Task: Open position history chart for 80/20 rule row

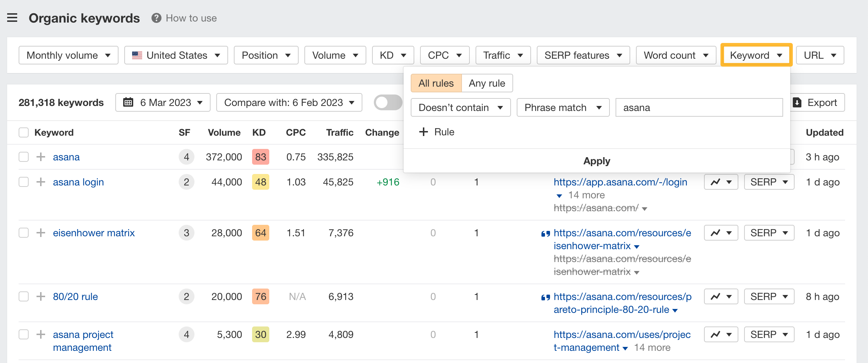Action: click(721, 296)
